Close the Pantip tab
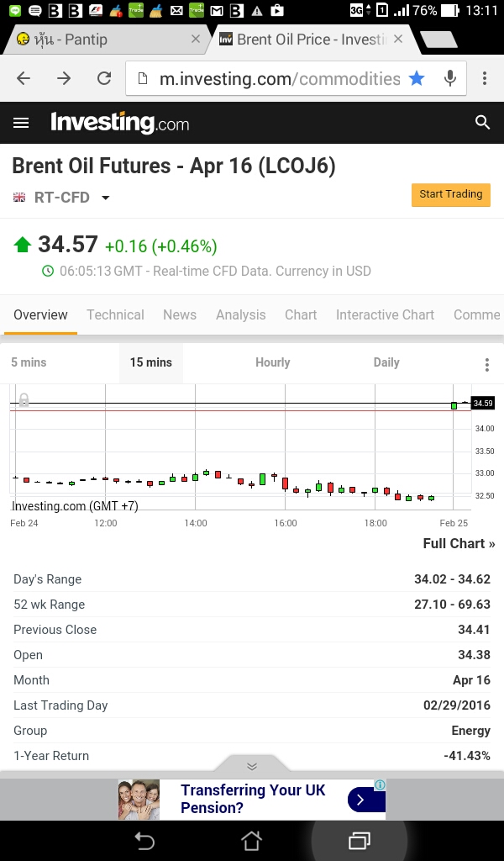Viewport: 504px width, 861px height. tap(195, 39)
